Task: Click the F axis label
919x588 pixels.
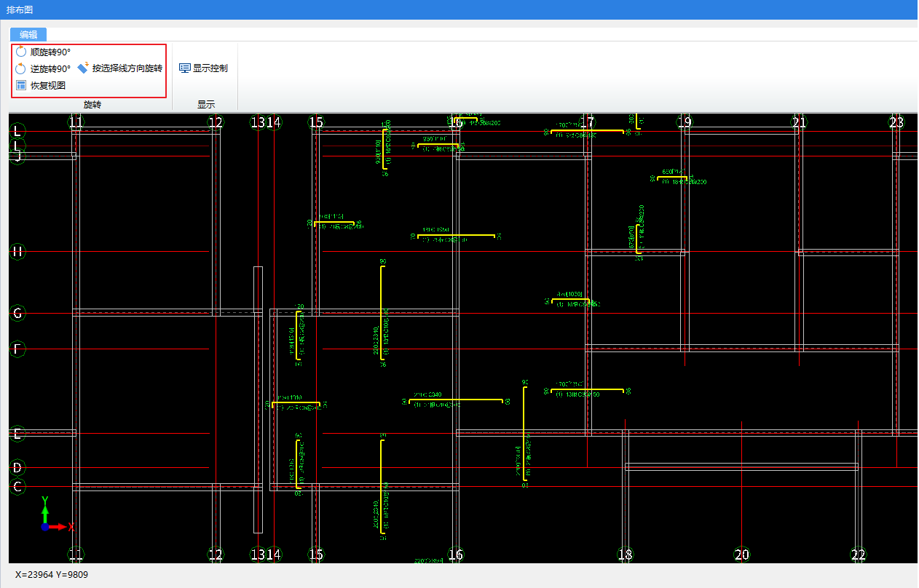Action: pos(17,349)
